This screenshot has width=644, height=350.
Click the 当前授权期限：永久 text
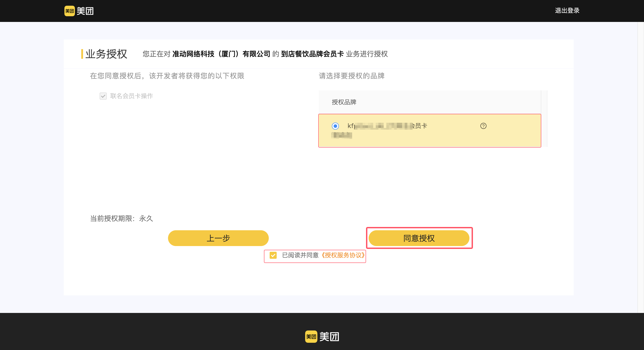[121, 219]
